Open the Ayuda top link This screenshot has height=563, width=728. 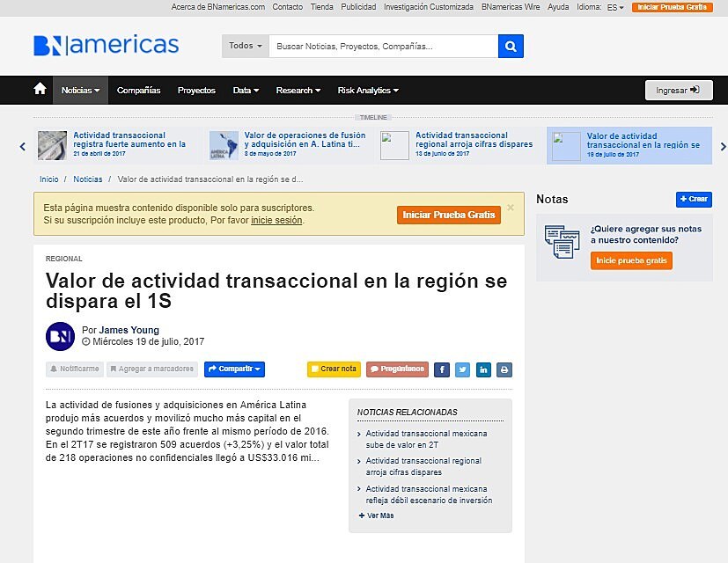point(558,7)
